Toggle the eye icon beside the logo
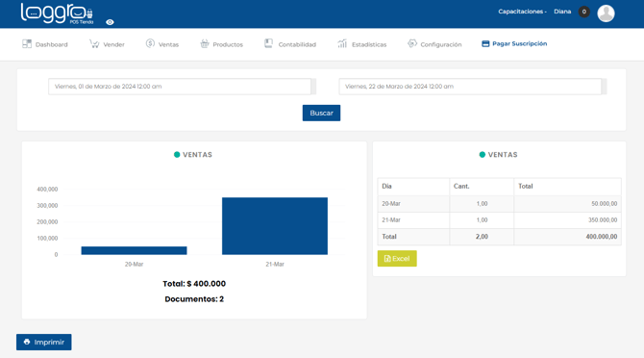The image size is (644, 358). pos(110,22)
